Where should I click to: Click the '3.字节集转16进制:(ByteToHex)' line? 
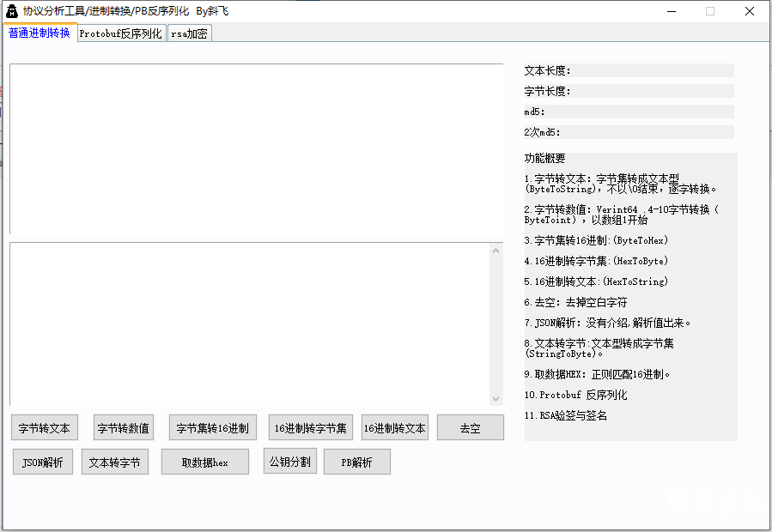(596, 240)
